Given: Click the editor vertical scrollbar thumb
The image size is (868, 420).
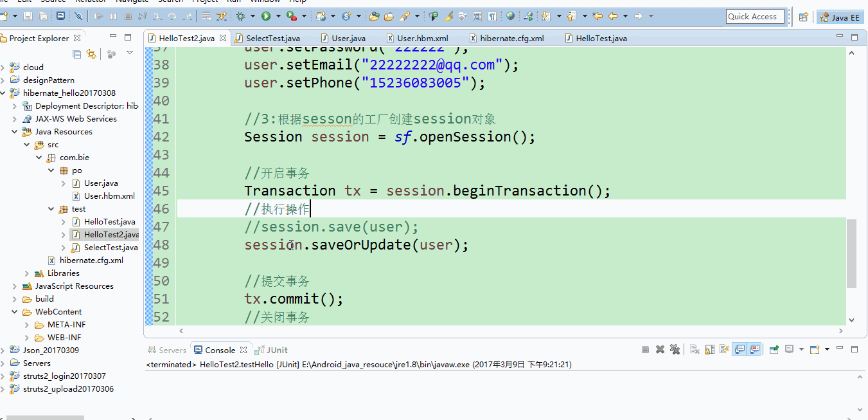Looking at the screenshot, I should click(851, 253).
